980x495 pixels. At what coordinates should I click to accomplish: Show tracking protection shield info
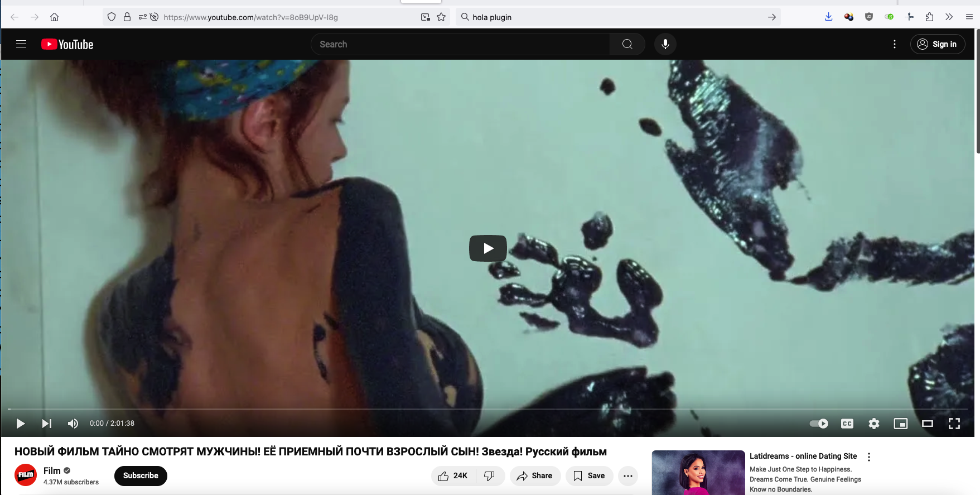(x=112, y=17)
